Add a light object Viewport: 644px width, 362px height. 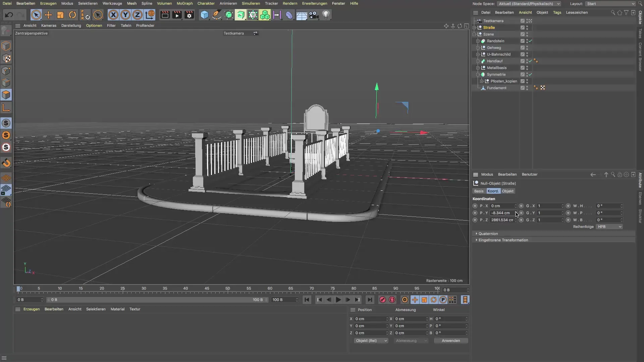click(x=326, y=15)
